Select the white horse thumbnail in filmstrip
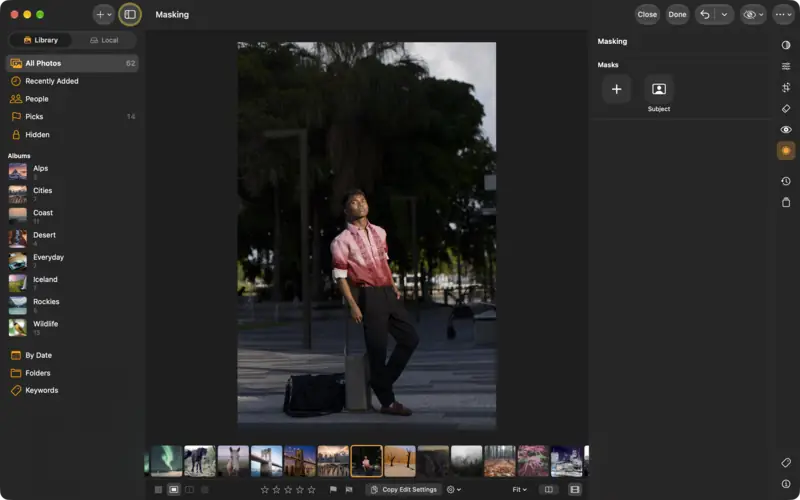The image size is (800, 500). coord(233,461)
